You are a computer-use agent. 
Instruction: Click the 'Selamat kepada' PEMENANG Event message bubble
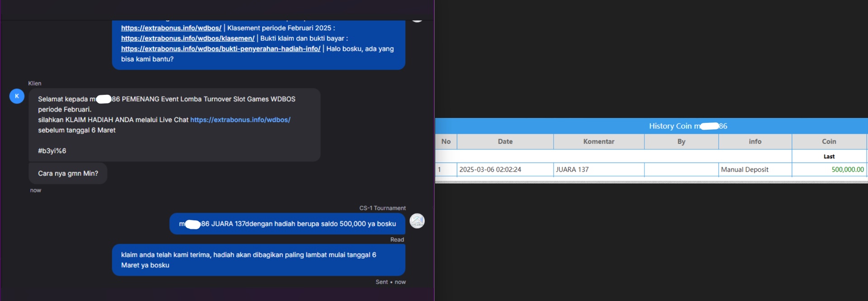175,125
